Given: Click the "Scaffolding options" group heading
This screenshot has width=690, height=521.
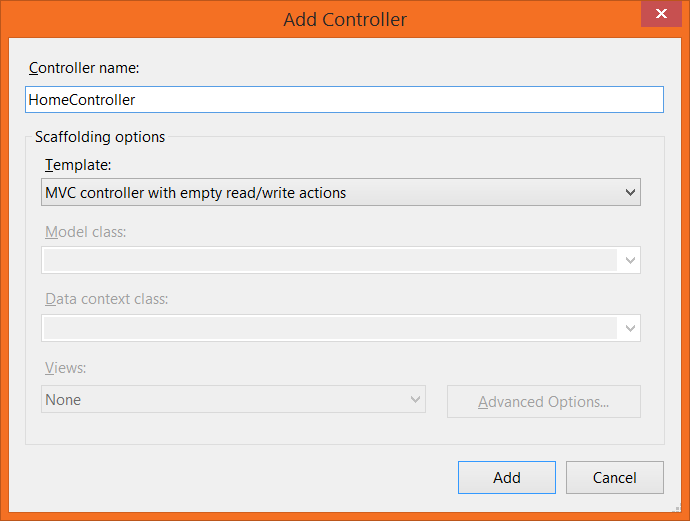Looking at the screenshot, I should 100,136.
